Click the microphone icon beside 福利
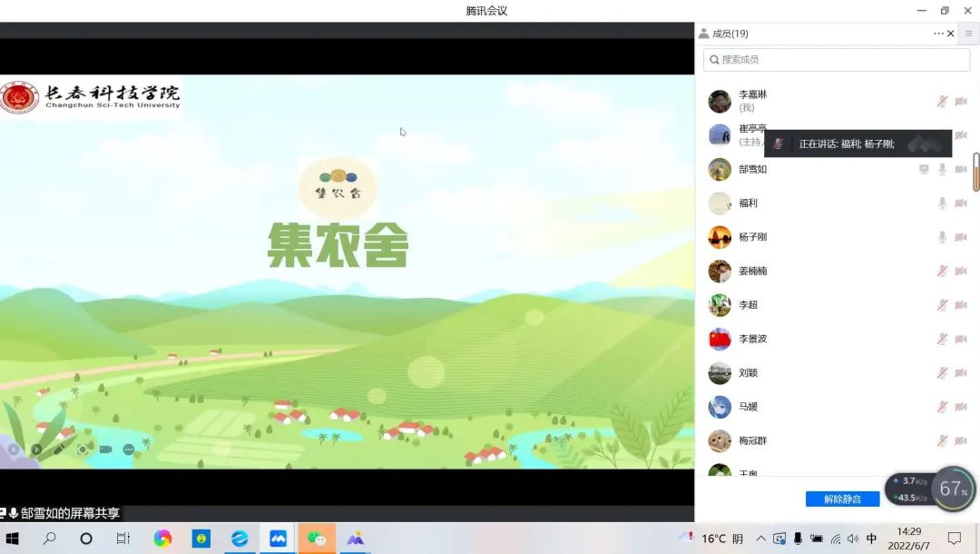980x554 pixels. 943,203
